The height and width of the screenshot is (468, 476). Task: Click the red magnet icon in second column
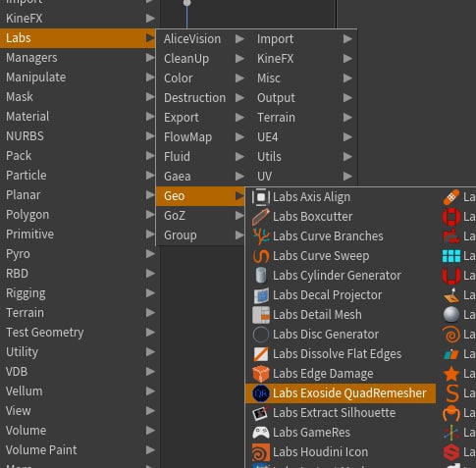(x=451, y=276)
